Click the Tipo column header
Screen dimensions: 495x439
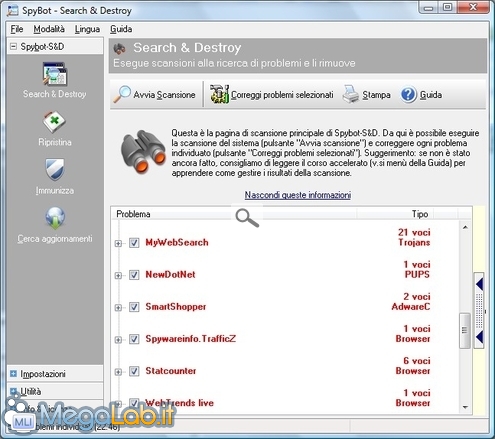coord(420,214)
